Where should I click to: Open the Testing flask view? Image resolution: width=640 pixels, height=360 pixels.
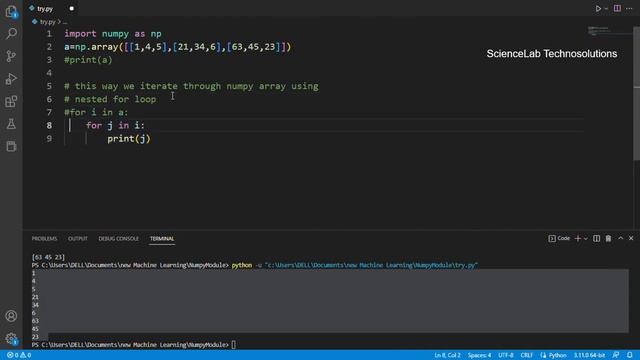(x=11, y=124)
